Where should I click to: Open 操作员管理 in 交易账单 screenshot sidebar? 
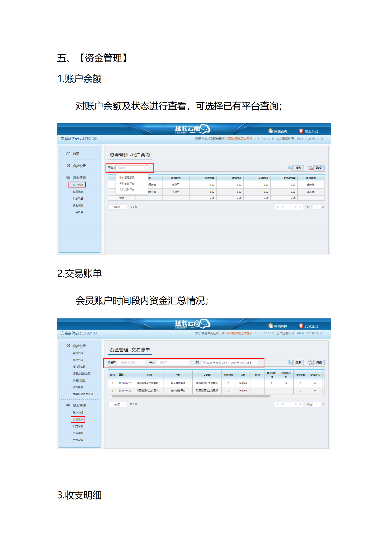pos(79,367)
